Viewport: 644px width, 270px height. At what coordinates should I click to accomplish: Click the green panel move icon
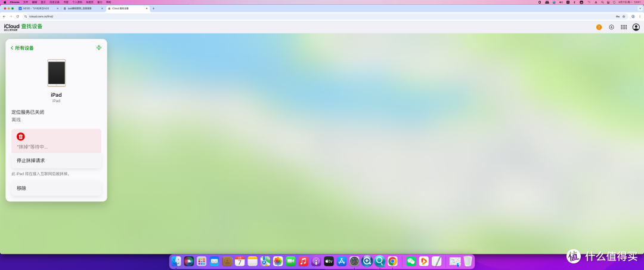(99, 48)
